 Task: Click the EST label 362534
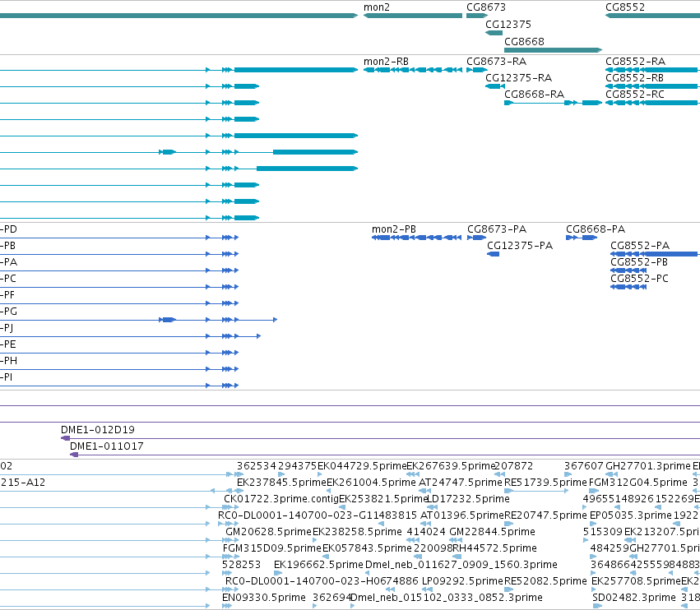pyautogui.click(x=257, y=466)
